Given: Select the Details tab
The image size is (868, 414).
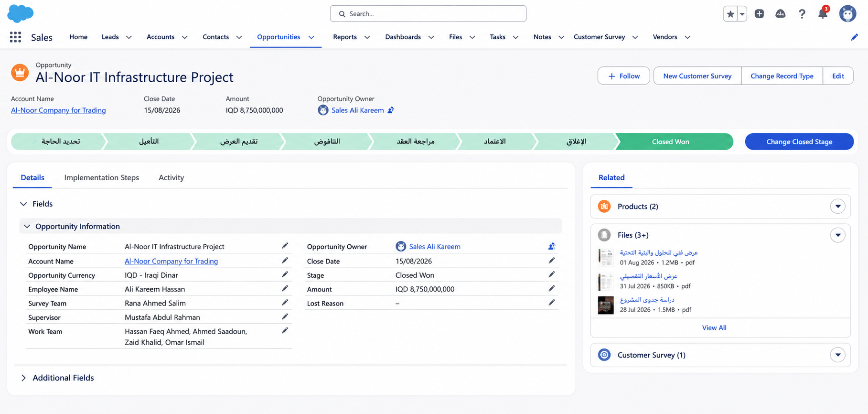Looking at the screenshot, I should click(x=32, y=177).
